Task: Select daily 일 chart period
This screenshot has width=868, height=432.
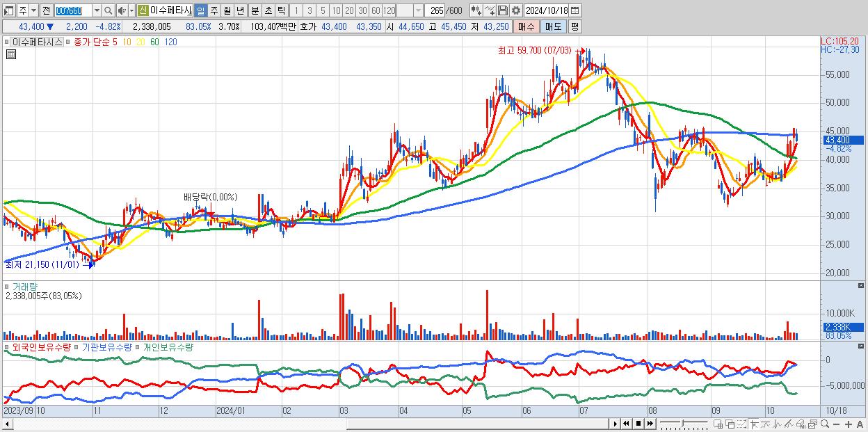Action: coord(200,11)
